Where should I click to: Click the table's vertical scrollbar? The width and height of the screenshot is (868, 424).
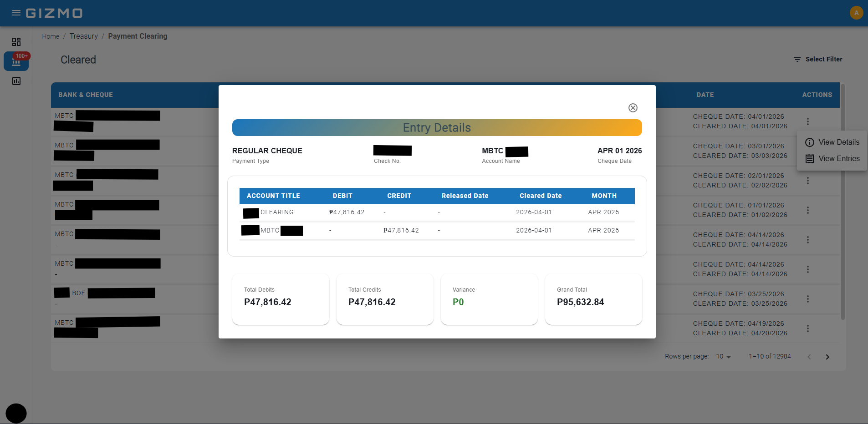[x=843, y=202]
